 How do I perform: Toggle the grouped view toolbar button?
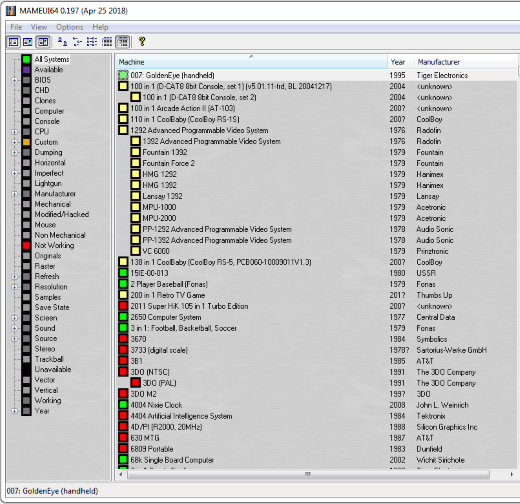coord(122,42)
